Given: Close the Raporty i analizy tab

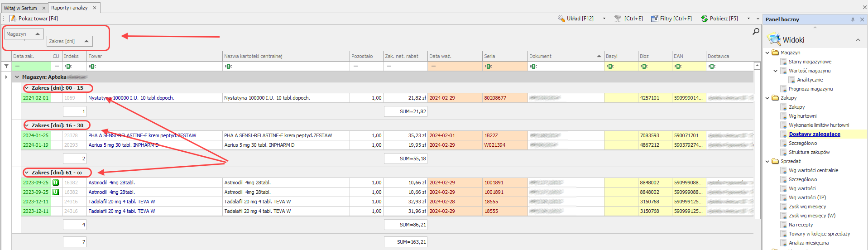Looking at the screenshot, I should 95,8.
